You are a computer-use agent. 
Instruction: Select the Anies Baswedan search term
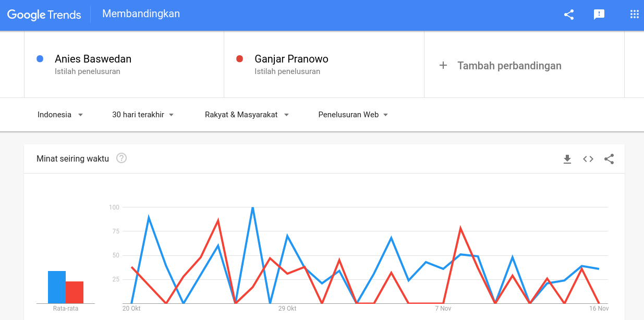point(93,59)
